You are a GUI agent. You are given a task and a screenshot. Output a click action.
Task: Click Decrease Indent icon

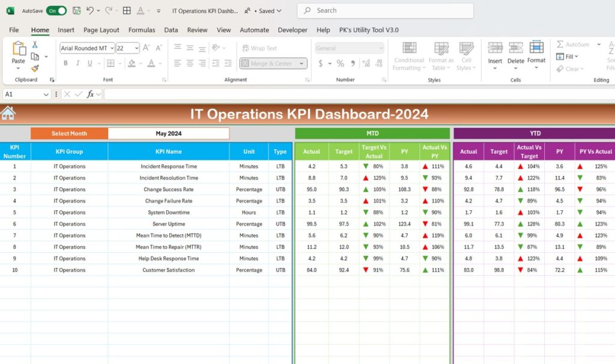pos(216,63)
